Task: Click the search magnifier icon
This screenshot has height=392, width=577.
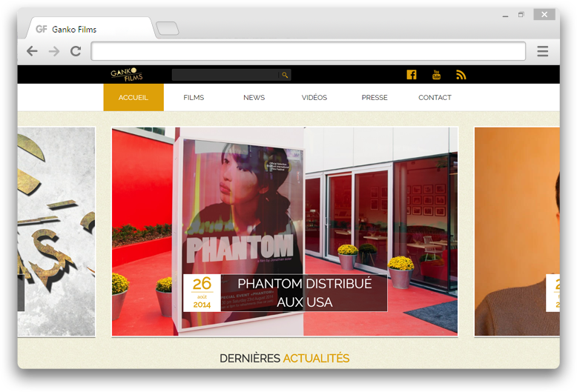Action: pos(285,75)
